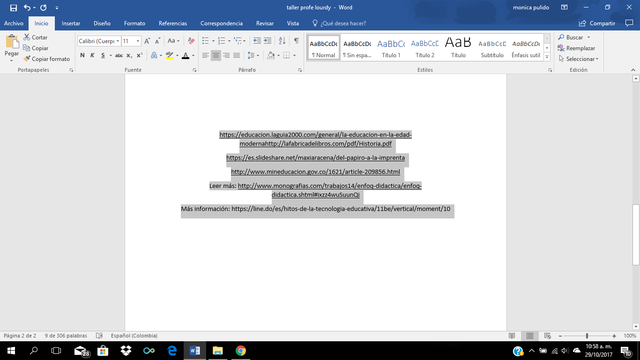The width and height of the screenshot is (640, 360).
Task: Open Windows Start menu
Action: (x=11, y=351)
